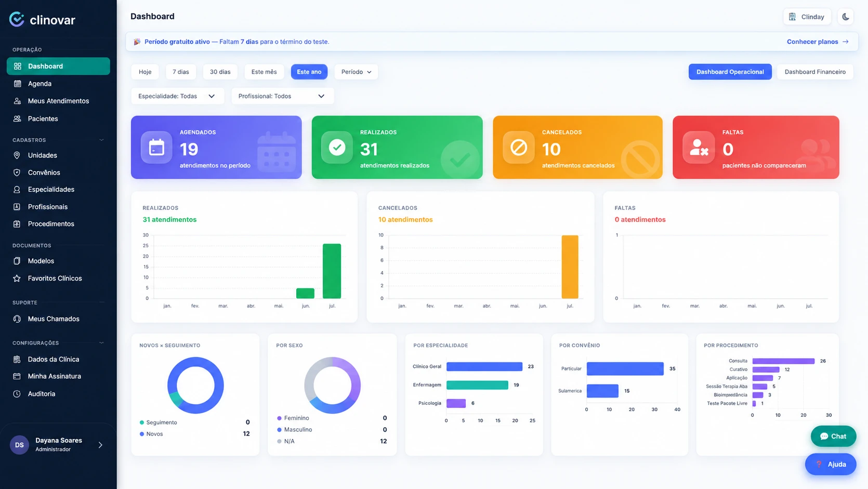Viewport: 868px width, 489px height.
Task: Click the Sulamerica bar in Por Convênio
Action: [x=602, y=391]
